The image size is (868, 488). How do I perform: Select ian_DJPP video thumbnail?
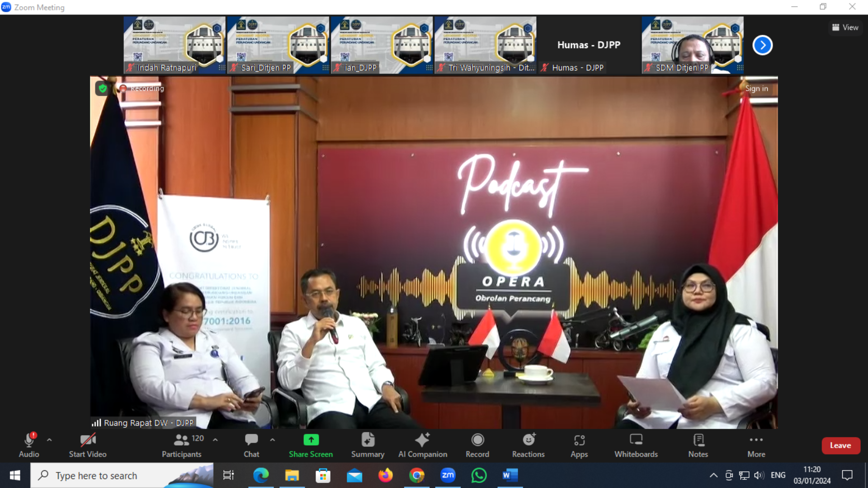point(382,45)
